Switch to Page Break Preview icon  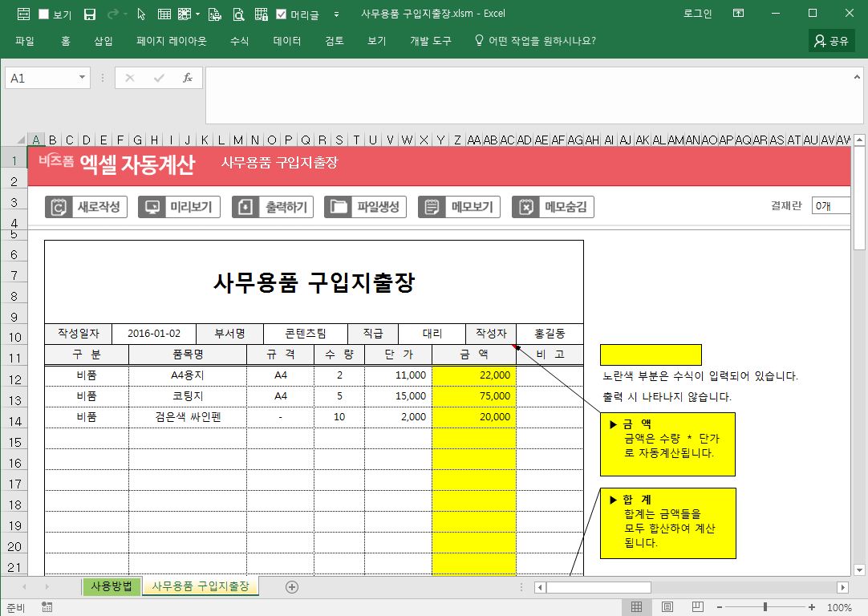697,607
